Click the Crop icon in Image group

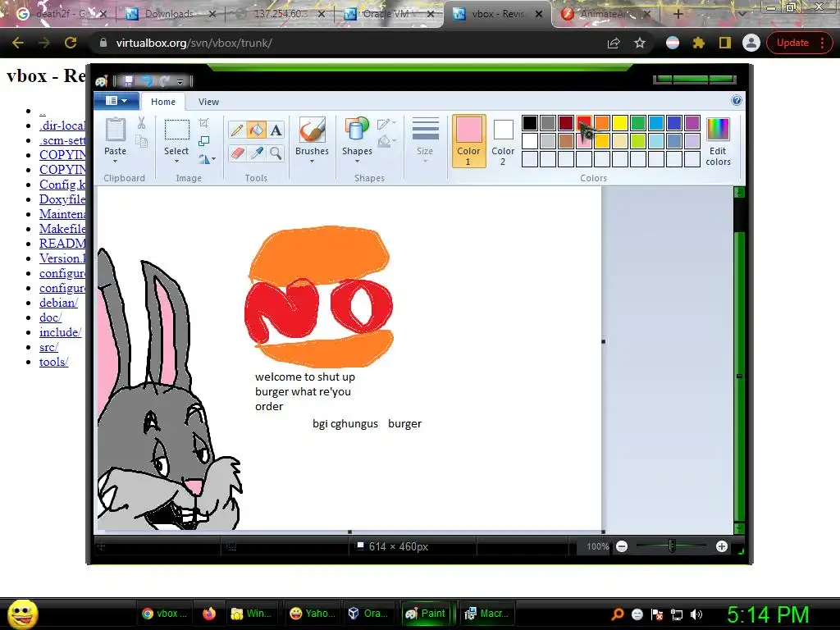pyautogui.click(x=203, y=123)
